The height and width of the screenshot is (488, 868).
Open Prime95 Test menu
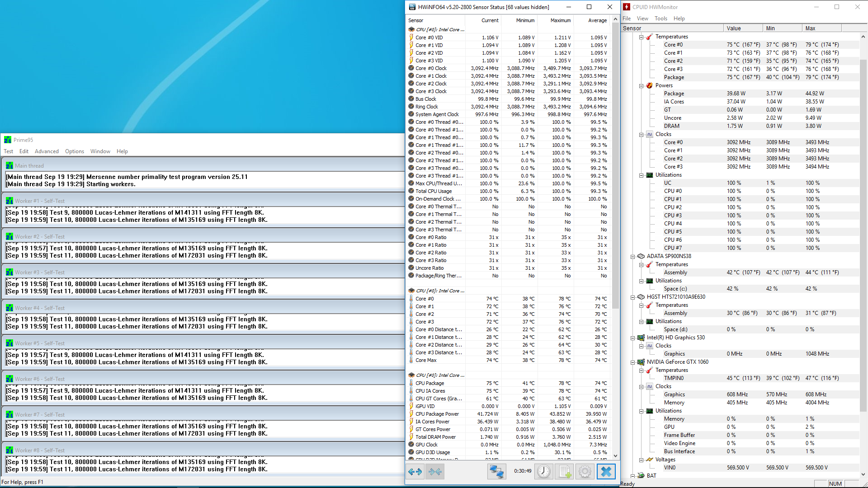[x=8, y=151]
